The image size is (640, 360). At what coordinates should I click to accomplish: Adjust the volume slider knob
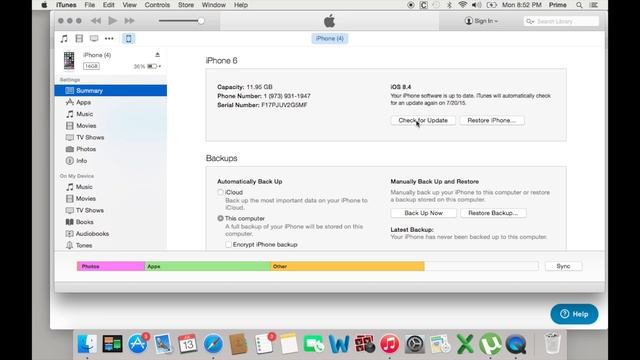click(x=201, y=21)
